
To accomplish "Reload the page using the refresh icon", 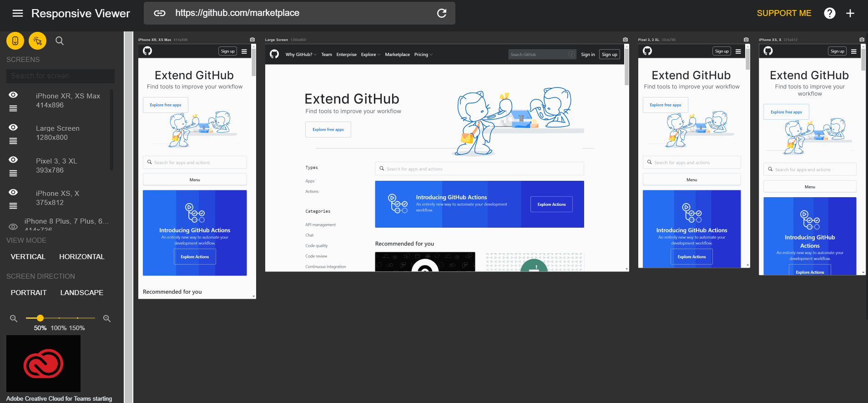I will tap(441, 13).
